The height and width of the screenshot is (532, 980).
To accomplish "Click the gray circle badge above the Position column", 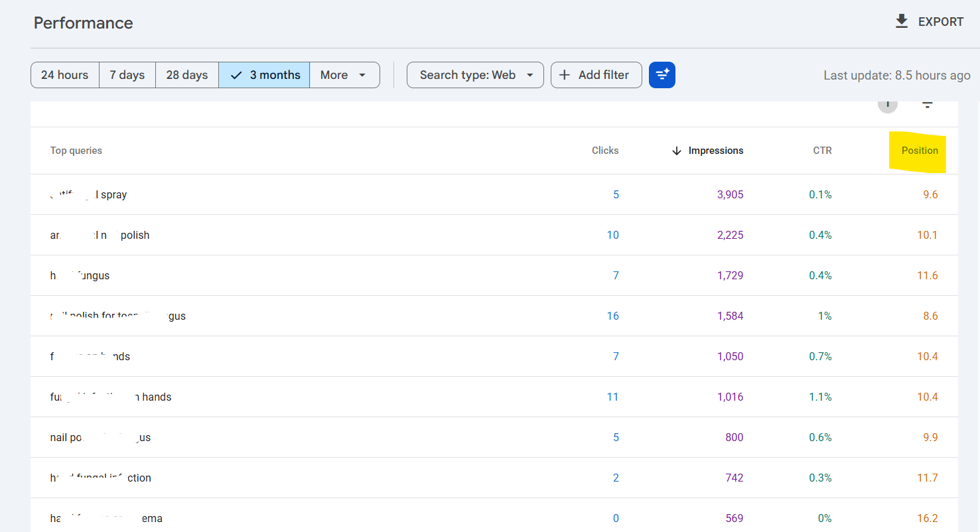I will (x=888, y=105).
